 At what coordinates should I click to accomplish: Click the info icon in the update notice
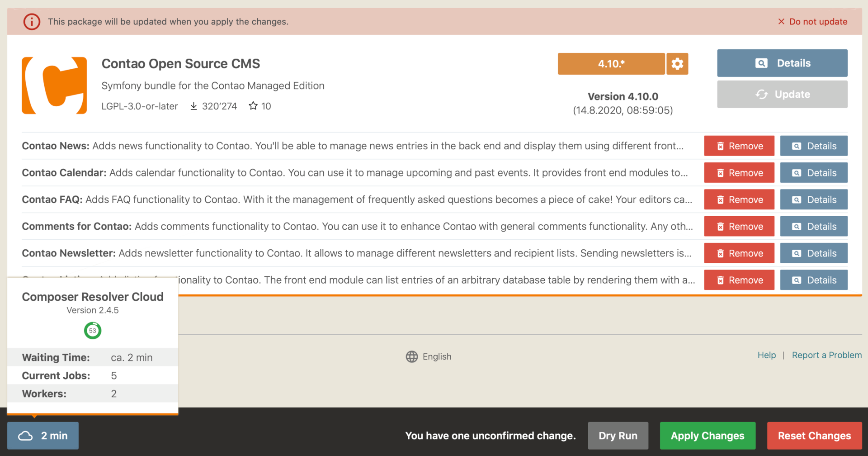(32, 22)
